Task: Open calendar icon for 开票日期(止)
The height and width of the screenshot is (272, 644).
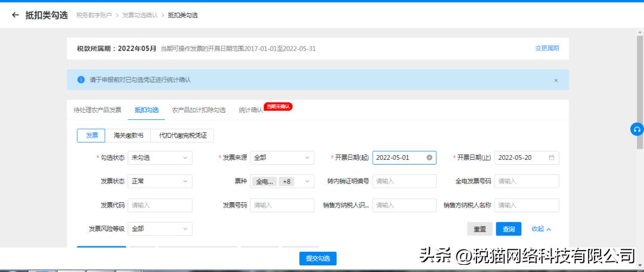Action: tap(552, 157)
